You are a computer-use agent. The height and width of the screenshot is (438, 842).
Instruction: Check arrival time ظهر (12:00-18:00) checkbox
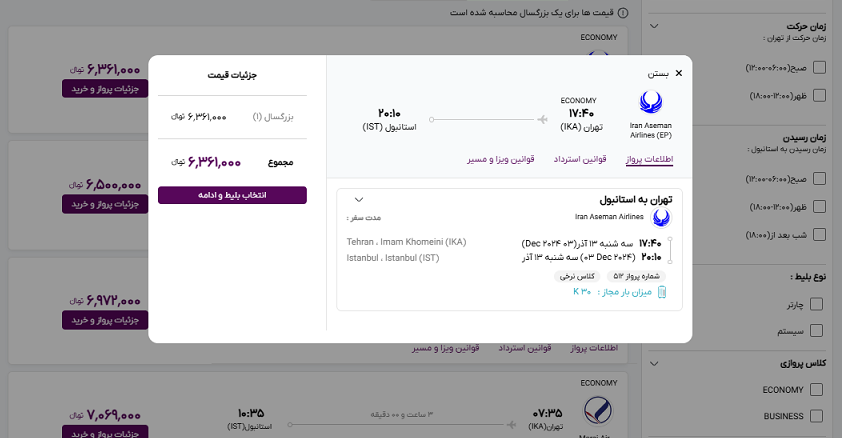click(x=819, y=207)
